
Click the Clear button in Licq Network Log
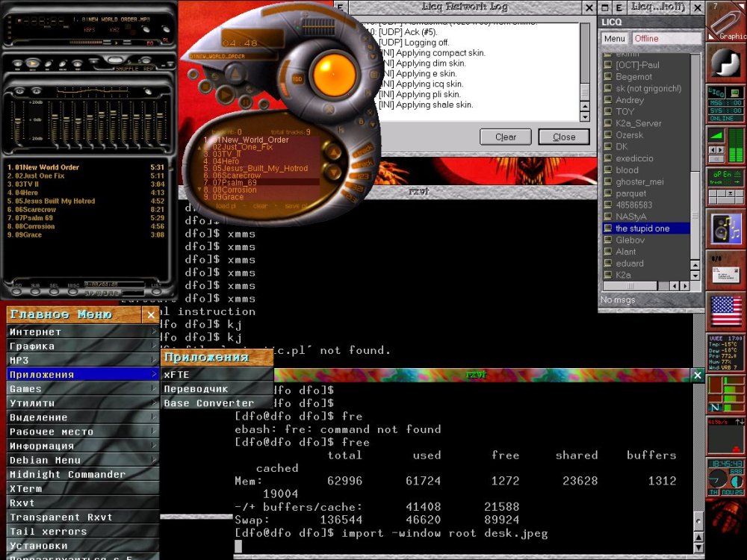(506, 137)
